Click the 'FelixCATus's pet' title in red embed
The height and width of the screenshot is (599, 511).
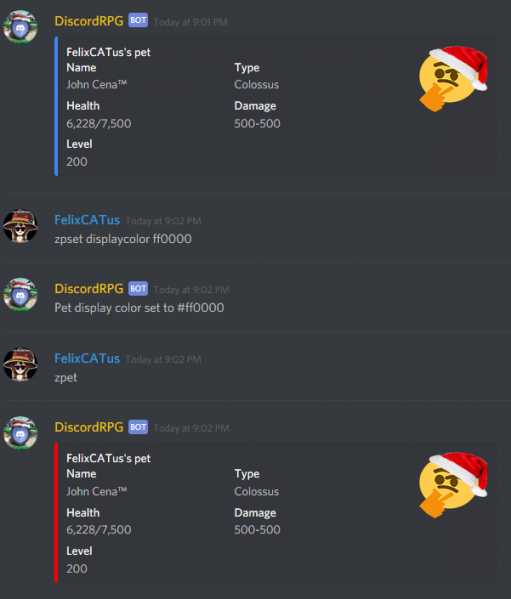108,458
